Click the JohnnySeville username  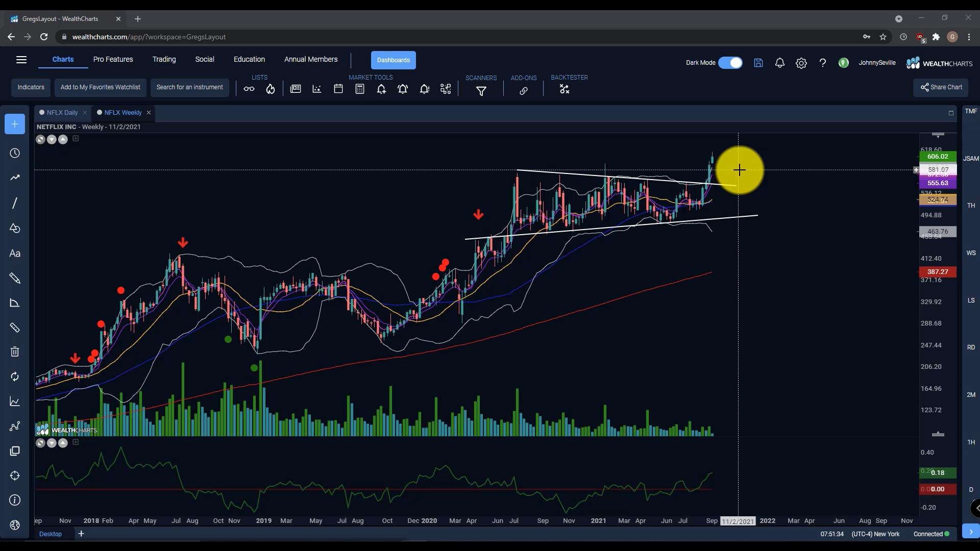(x=877, y=63)
